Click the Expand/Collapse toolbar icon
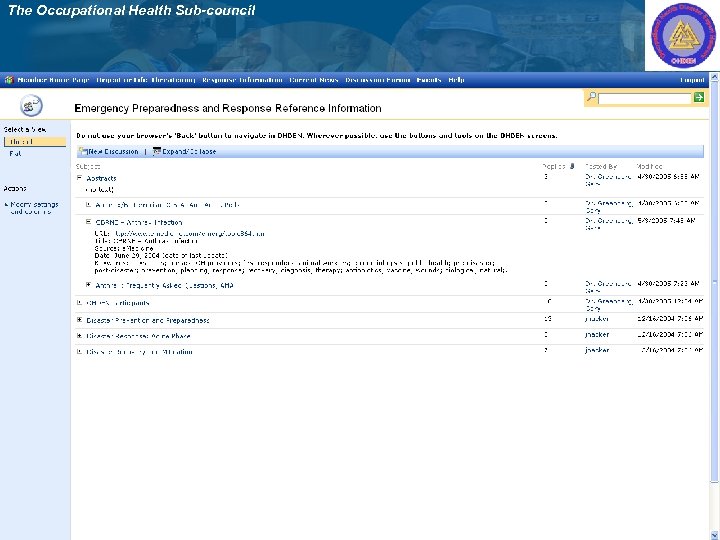720x540 pixels. pyautogui.click(x=157, y=151)
